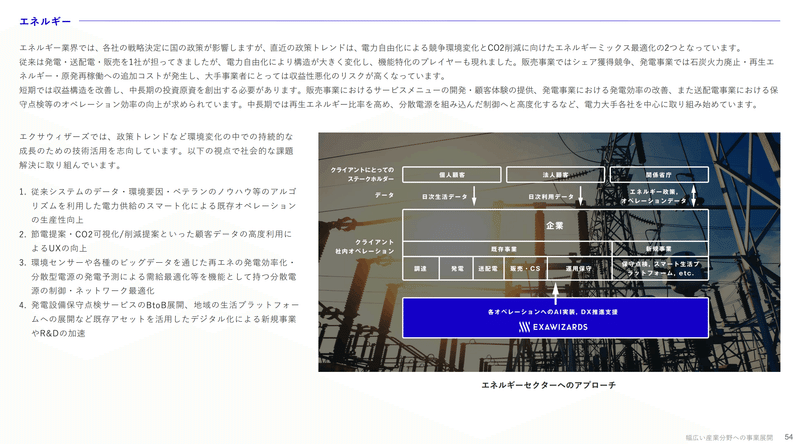Click the sentence starting エネルギー業界では
Screen dimensions: 800x444
(381, 48)
